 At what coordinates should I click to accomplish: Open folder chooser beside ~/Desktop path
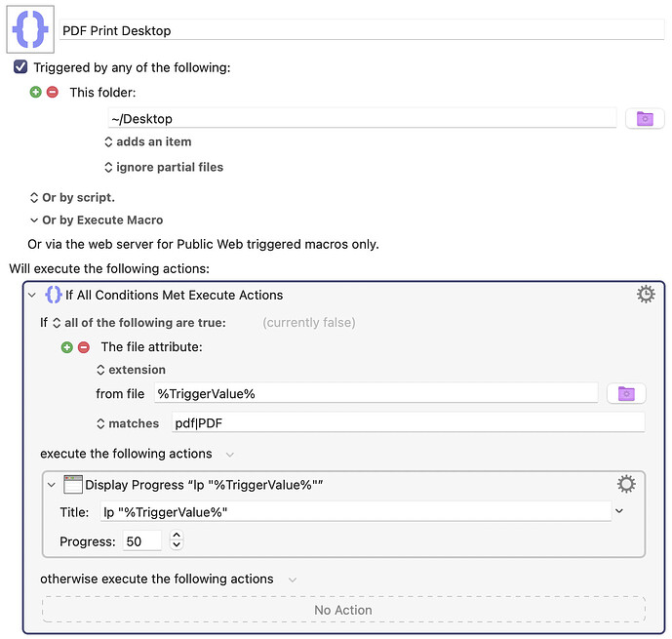pyautogui.click(x=644, y=119)
